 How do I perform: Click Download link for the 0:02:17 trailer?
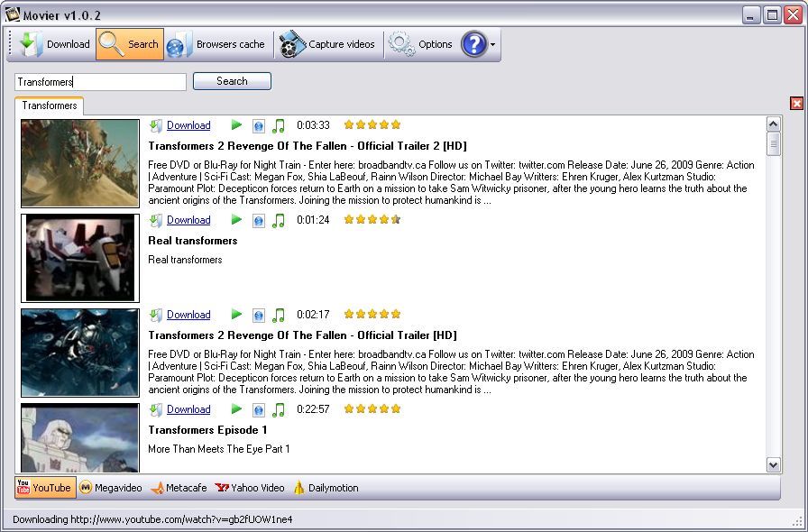pos(188,315)
